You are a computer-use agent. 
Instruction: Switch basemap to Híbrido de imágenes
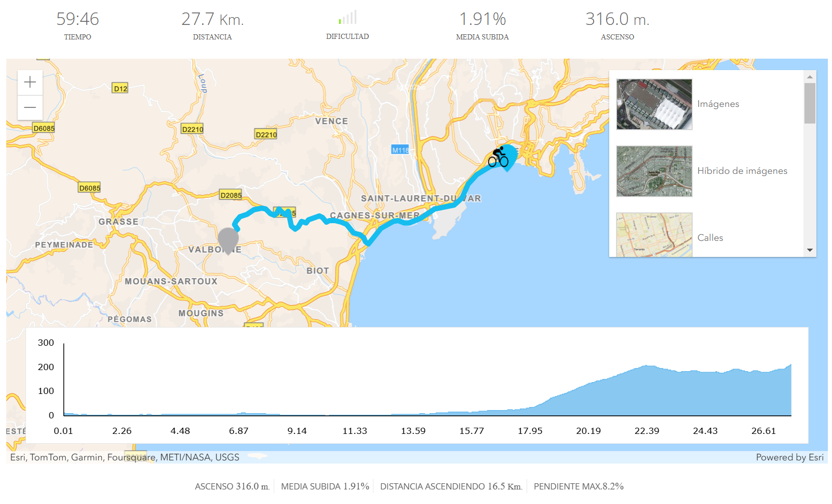(742, 171)
